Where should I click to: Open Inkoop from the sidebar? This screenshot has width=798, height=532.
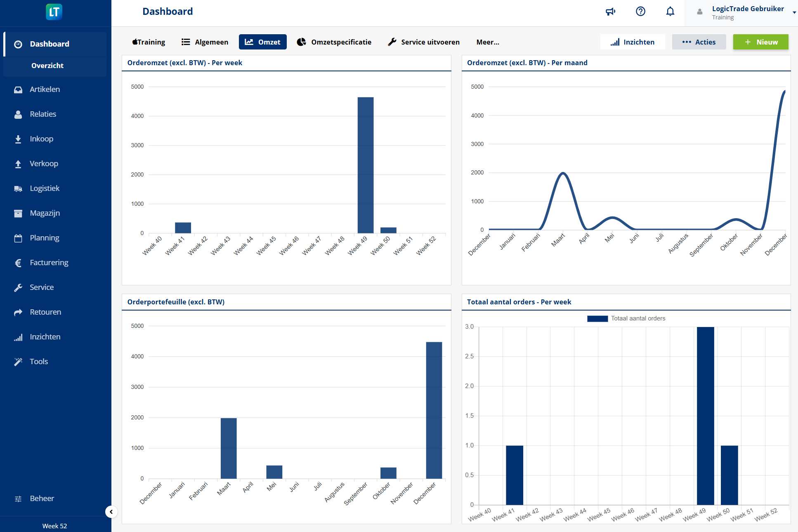click(18, 139)
